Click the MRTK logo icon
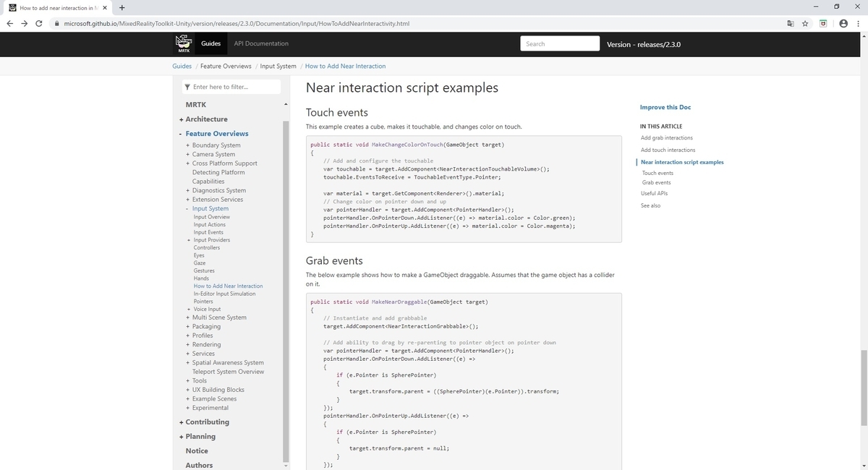The height and width of the screenshot is (470, 868). pos(184,43)
